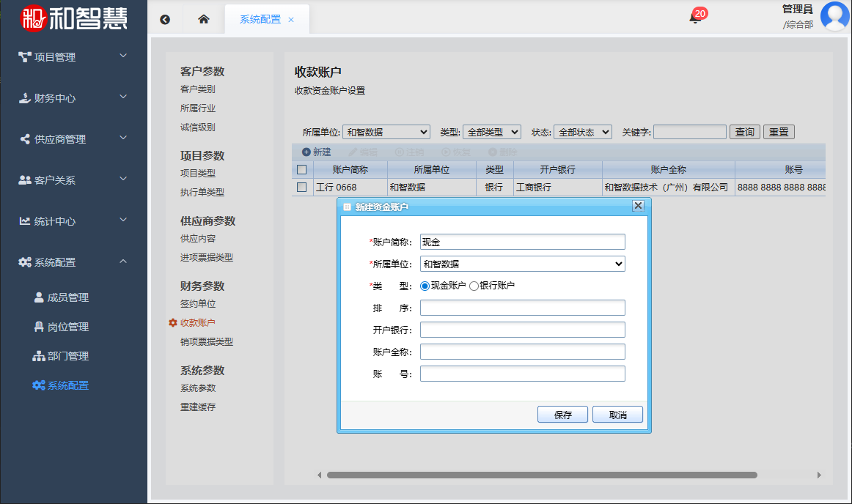The width and height of the screenshot is (852, 504).
Task: Click the horizontal scrollbar thumb
Action: (x=542, y=475)
